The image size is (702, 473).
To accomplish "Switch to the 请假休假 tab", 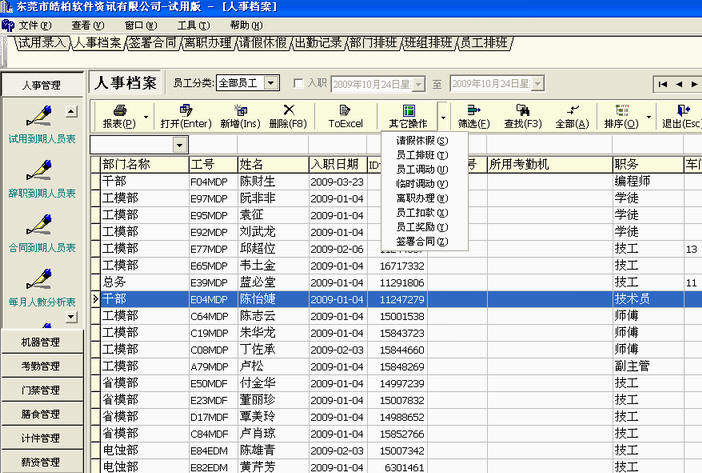I will pyautogui.click(x=263, y=43).
